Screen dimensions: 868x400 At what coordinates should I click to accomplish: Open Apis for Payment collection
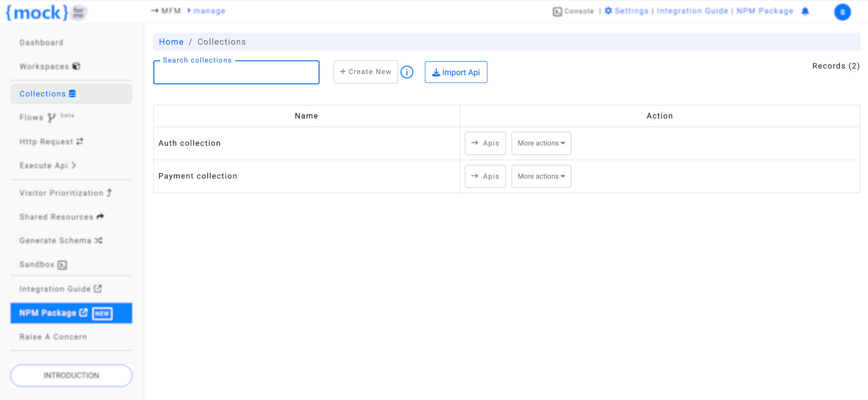[x=485, y=176]
